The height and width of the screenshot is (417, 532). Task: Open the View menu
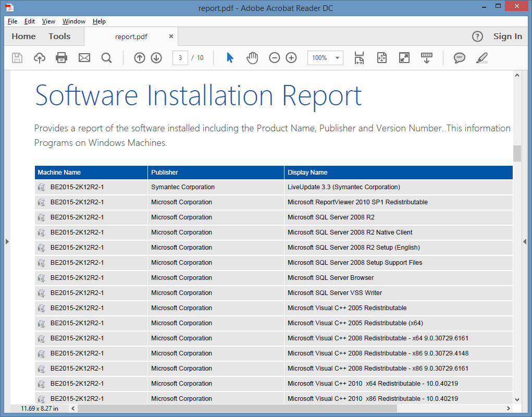(48, 21)
